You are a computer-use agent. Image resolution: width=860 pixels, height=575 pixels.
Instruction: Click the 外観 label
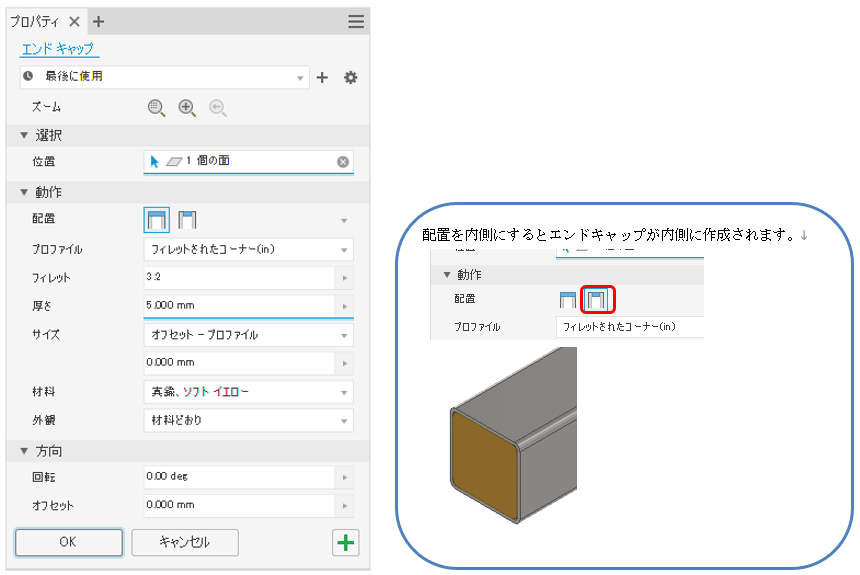43,420
